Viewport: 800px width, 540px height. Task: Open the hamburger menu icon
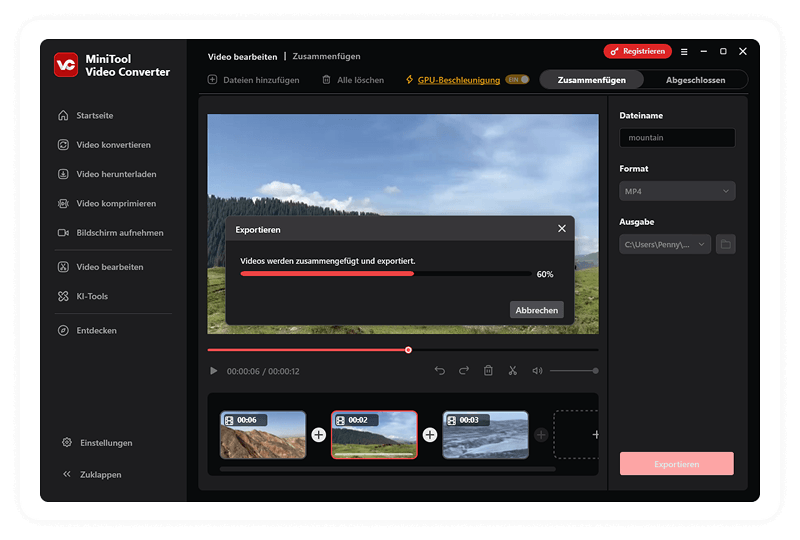pos(684,52)
